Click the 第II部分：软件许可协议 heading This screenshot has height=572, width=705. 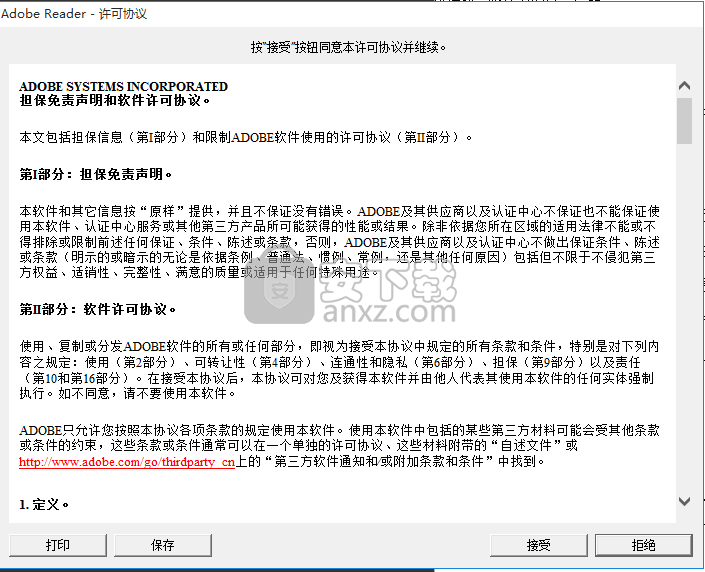pyautogui.click(x=98, y=309)
